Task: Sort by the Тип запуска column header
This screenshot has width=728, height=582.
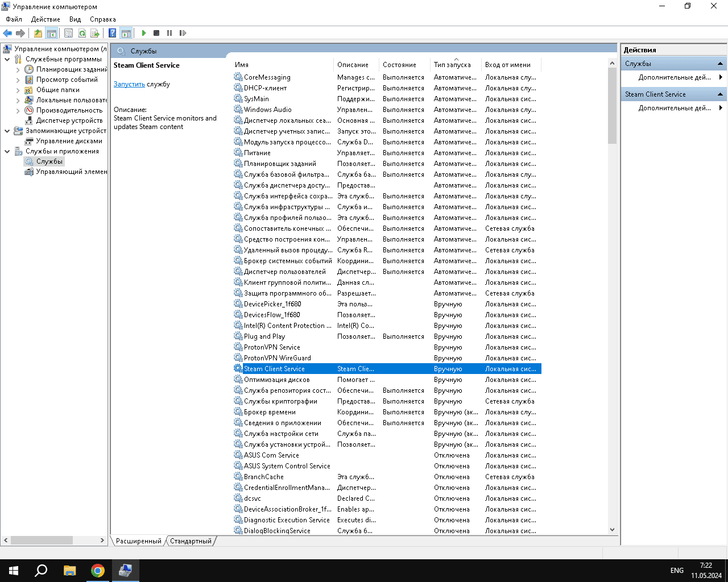Action: tap(456, 65)
